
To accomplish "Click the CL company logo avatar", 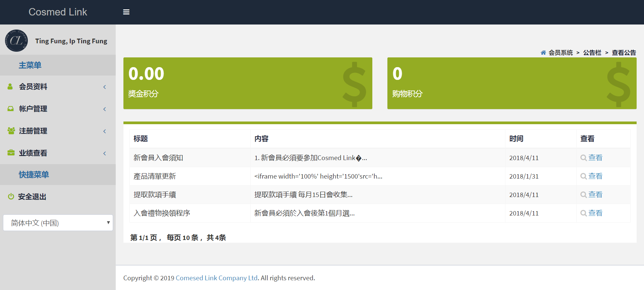I will [16, 41].
